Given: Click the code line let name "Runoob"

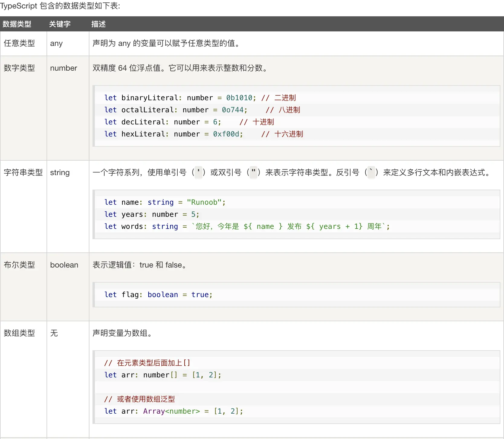Looking at the screenshot, I should click(x=165, y=202).
